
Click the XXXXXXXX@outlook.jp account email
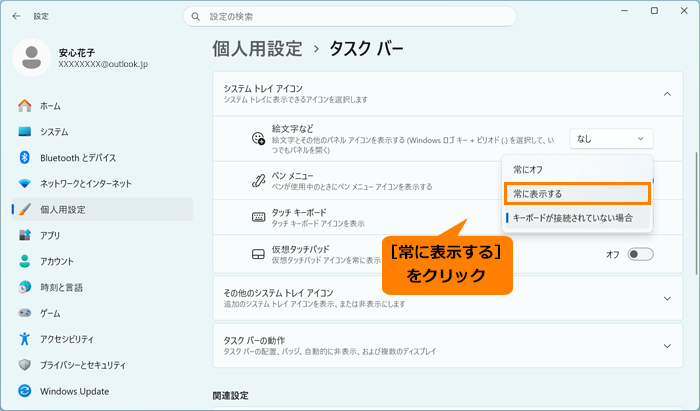[103, 64]
